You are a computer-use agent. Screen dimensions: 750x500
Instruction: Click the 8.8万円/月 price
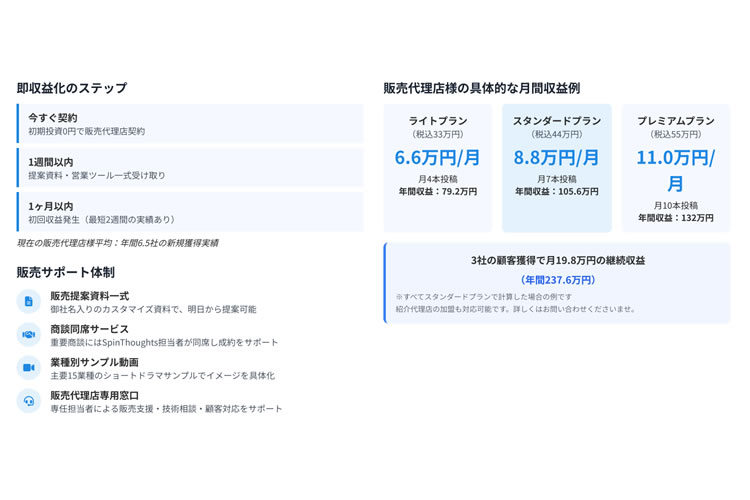pyautogui.click(x=557, y=157)
